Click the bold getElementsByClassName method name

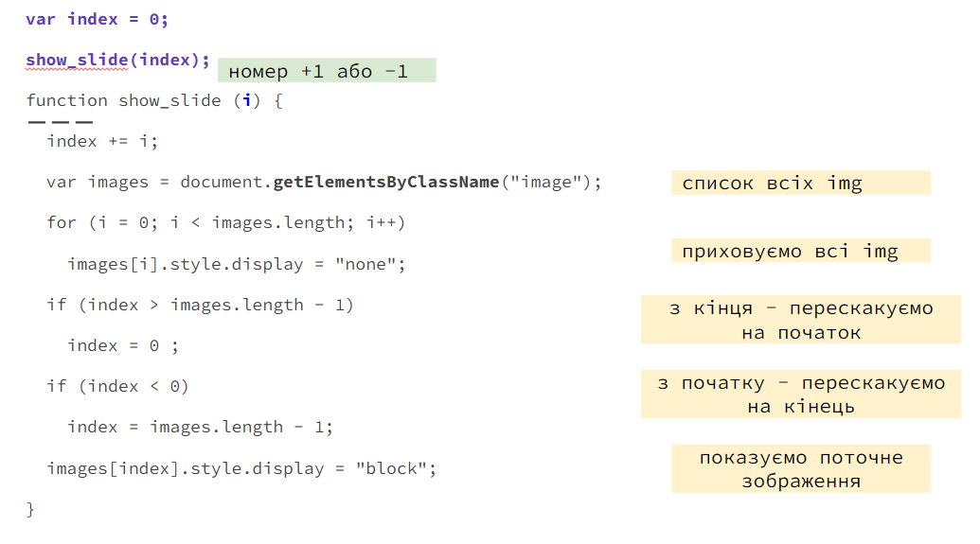pos(386,182)
